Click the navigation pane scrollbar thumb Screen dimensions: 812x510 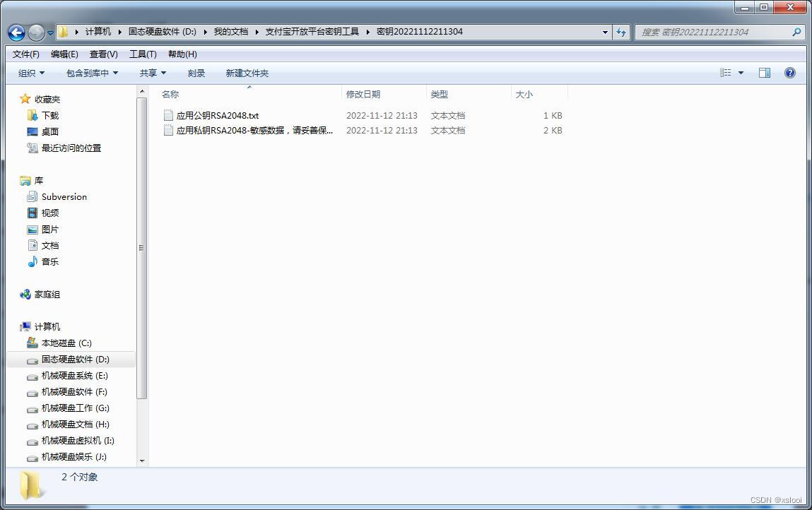coord(142,248)
